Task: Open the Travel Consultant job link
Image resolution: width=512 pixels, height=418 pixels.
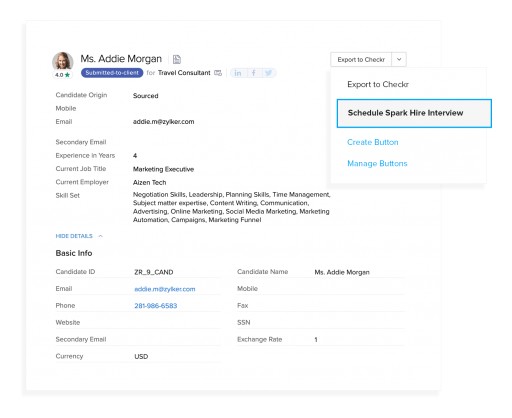Action: pos(184,73)
